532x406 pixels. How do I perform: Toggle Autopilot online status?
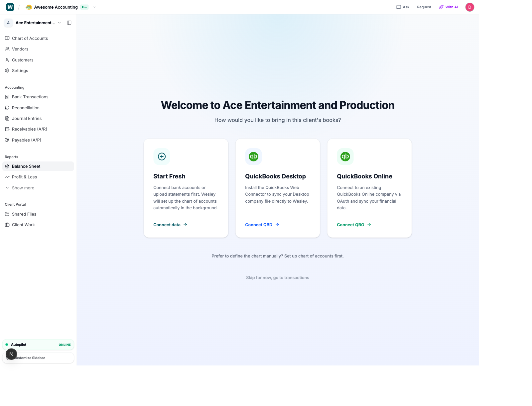point(38,345)
